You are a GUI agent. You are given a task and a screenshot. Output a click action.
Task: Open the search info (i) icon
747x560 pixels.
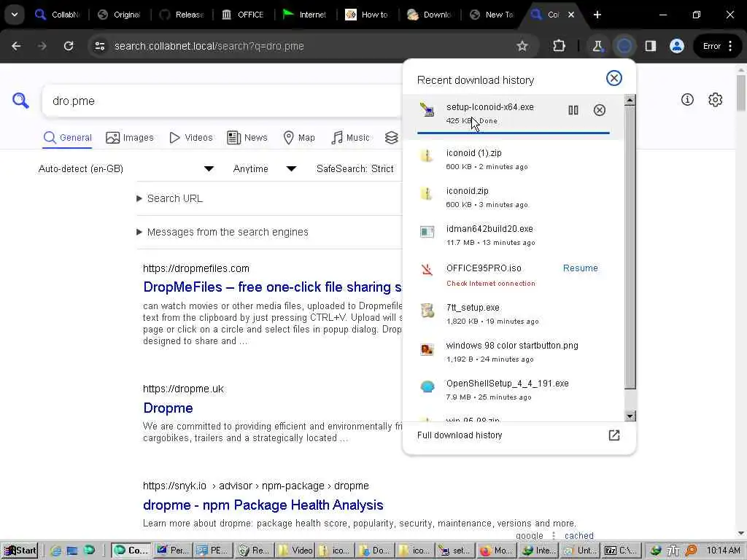687,99
